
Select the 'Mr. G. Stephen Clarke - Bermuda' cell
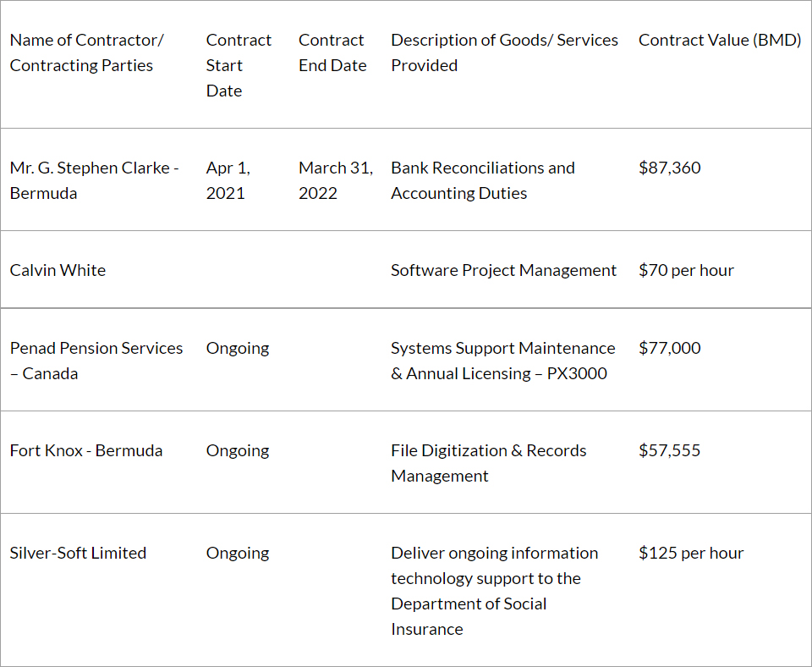click(x=94, y=180)
